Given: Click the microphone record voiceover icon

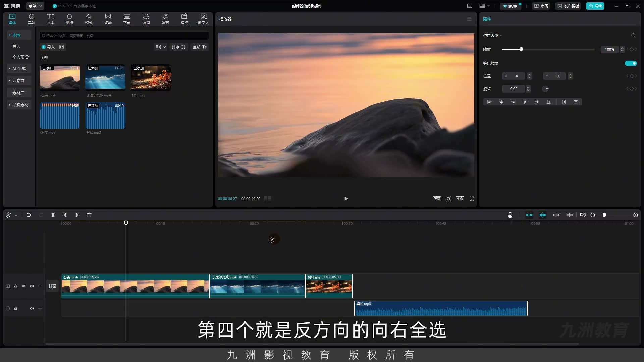Looking at the screenshot, I should point(510,215).
